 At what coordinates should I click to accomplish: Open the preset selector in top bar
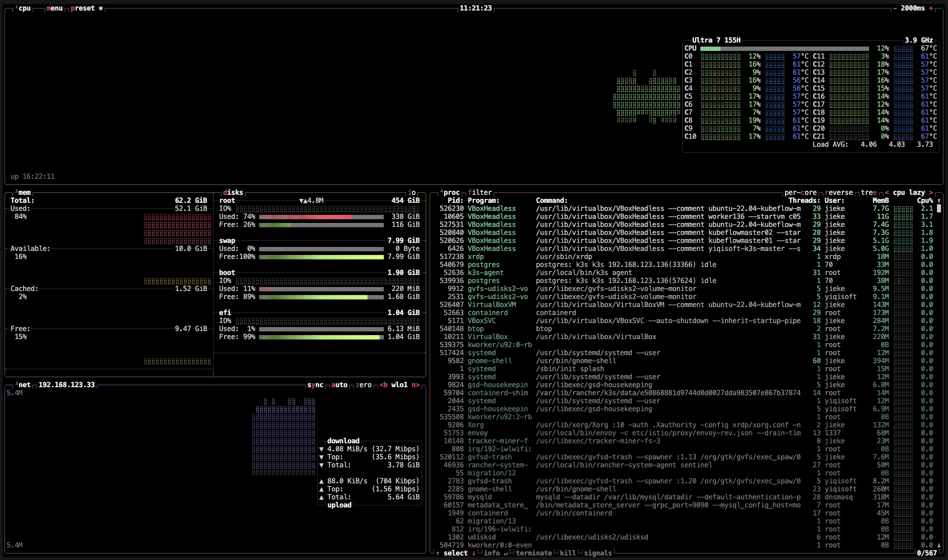[83, 8]
